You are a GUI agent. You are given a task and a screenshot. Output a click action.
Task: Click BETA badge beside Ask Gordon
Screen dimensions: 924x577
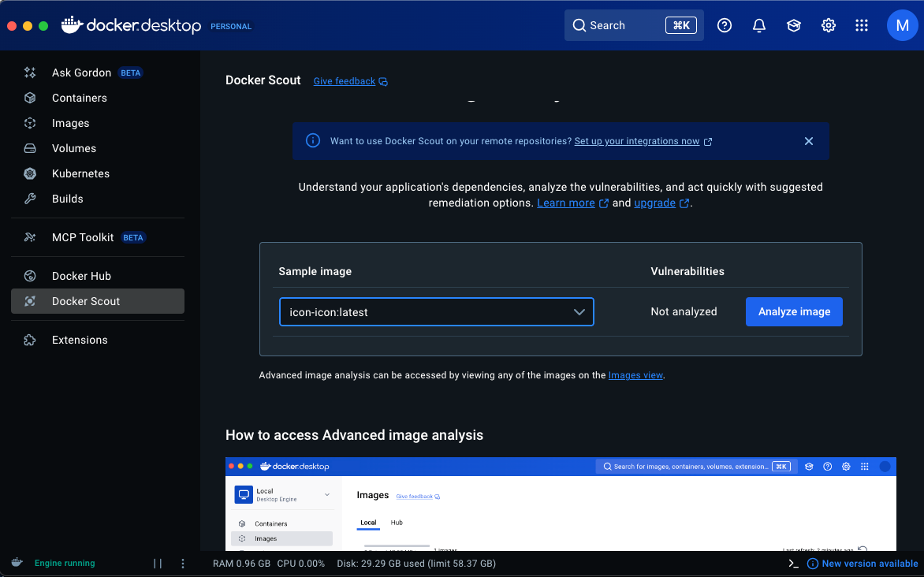[131, 73]
